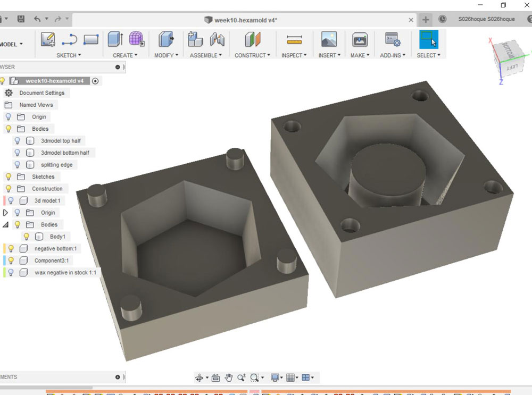Select the Line sketch tool icon
532x395 pixels.
tap(70, 40)
